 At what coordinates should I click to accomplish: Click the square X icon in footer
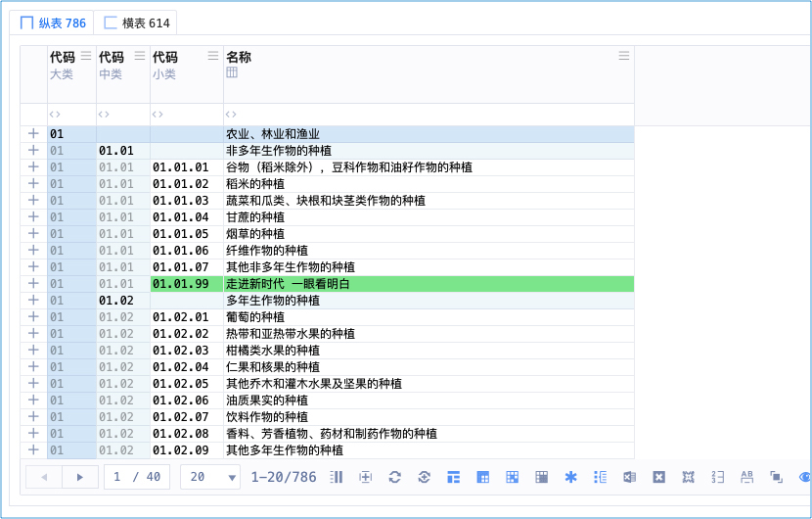pos(658,477)
